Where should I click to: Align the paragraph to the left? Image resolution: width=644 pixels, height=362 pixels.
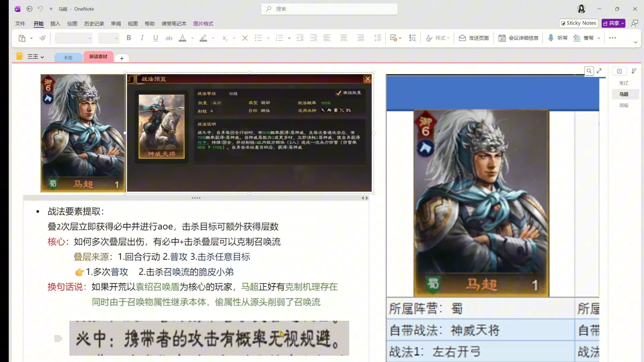click(327, 38)
